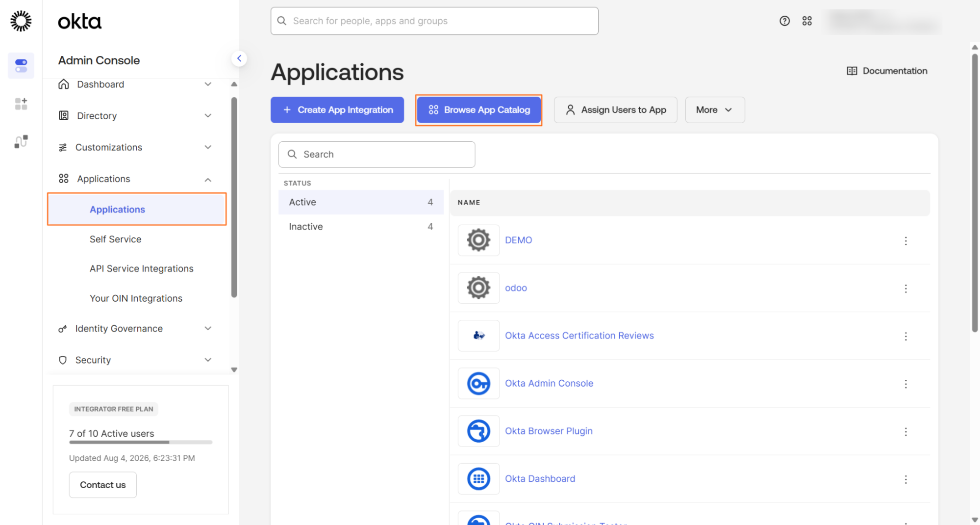
Task: Open the workflows icon in left rail
Action: point(21,141)
